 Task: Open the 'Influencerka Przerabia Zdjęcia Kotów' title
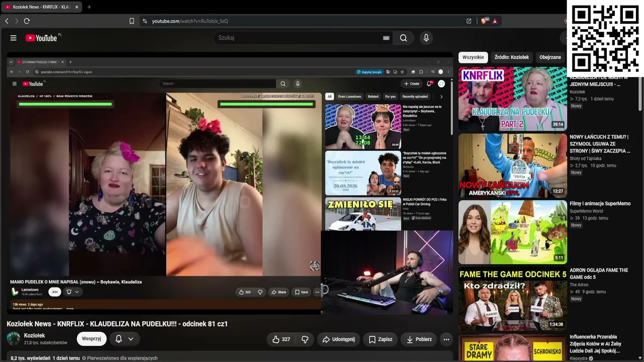point(597,344)
